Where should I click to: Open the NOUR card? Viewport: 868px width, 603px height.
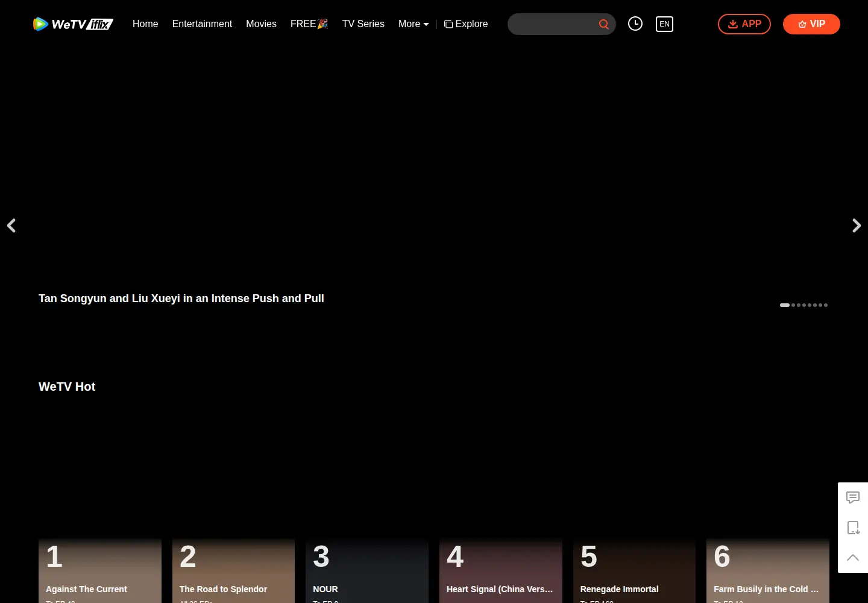[367, 570]
